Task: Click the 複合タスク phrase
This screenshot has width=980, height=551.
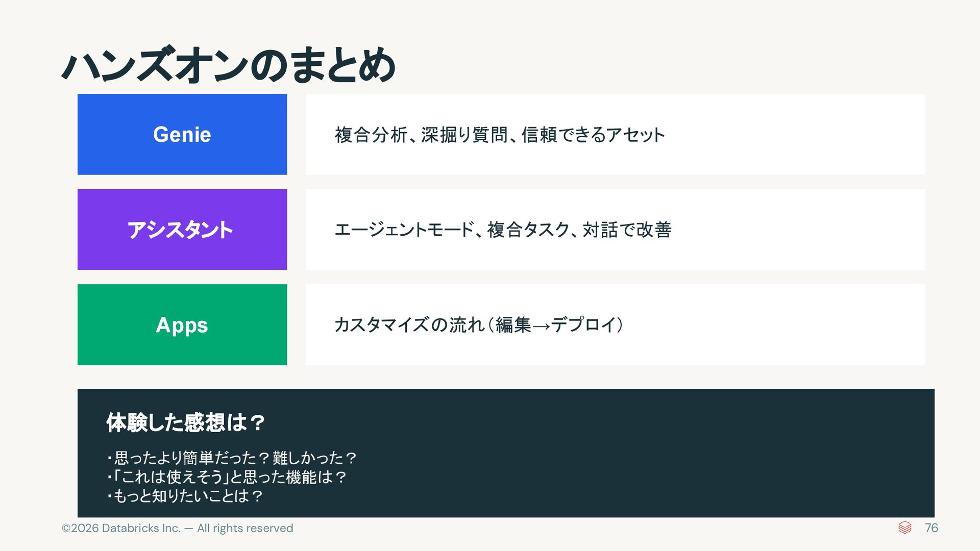Action: coord(528,230)
